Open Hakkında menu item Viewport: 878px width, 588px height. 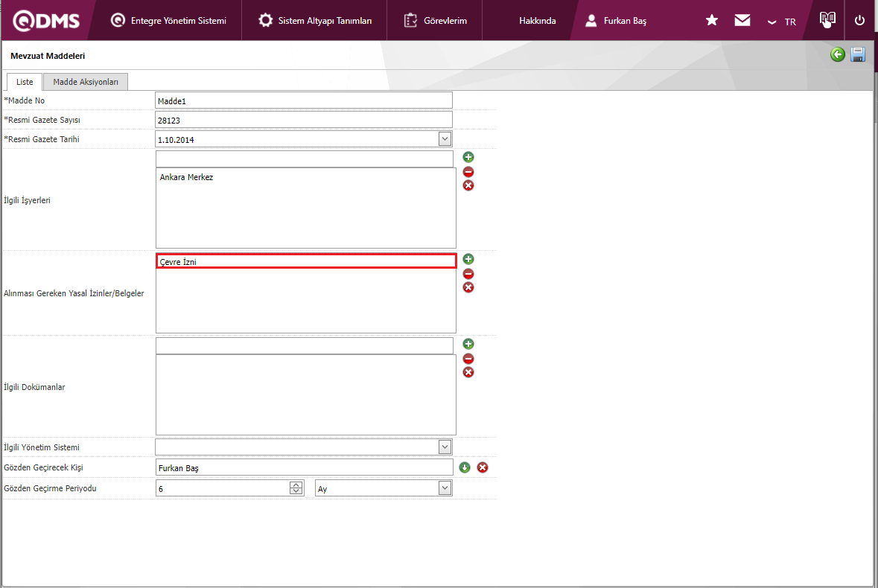point(537,21)
